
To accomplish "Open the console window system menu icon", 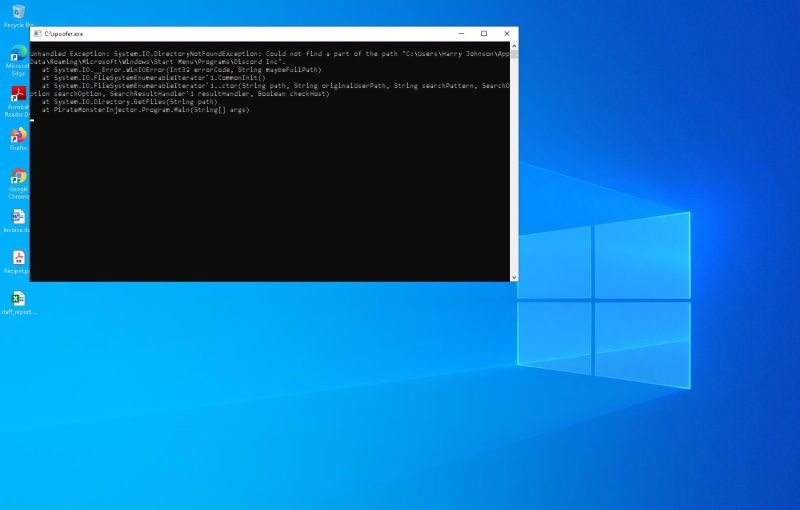I will (x=37, y=34).
